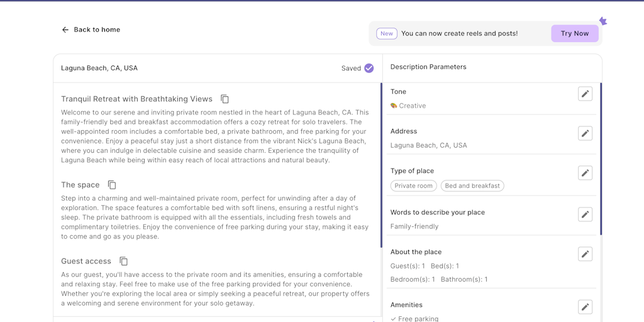Edit the About the place details

tap(585, 254)
